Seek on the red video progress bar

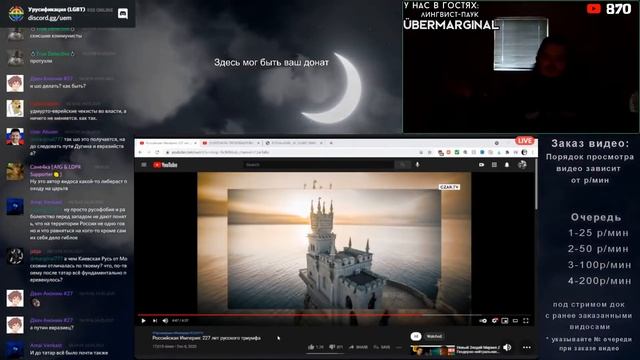(335, 315)
